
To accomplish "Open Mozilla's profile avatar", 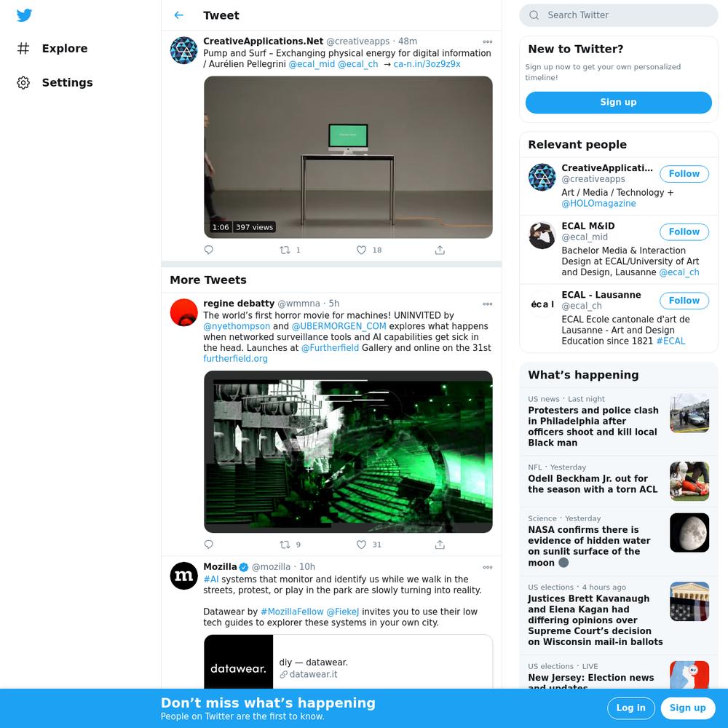I will pyautogui.click(x=184, y=576).
